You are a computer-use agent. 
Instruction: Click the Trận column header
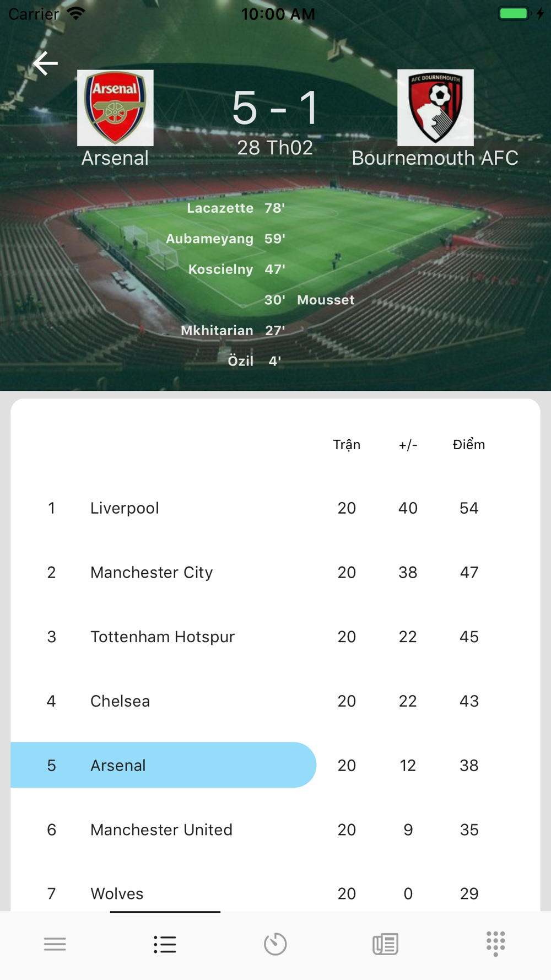click(x=347, y=445)
